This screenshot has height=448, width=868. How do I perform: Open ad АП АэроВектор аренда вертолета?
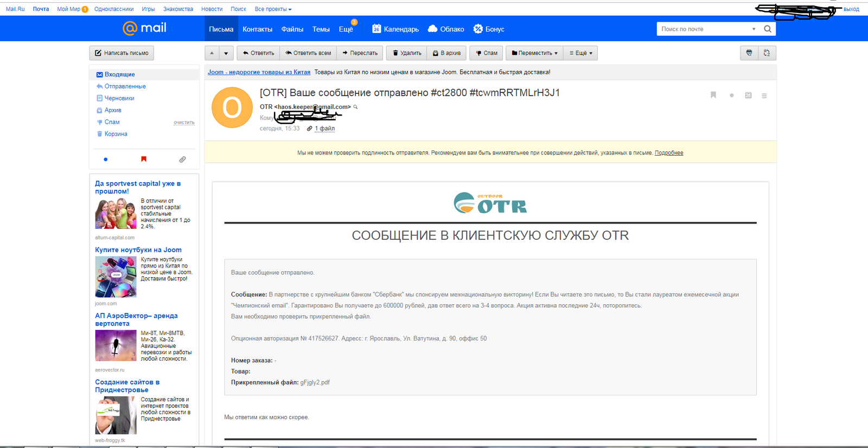(x=136, y=319)
